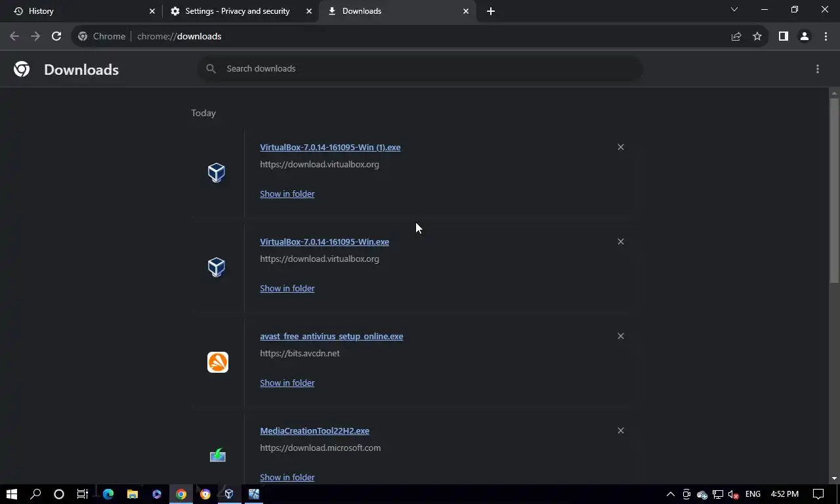
Task: Show hidden system tray icons
Action: coord(670,494)
